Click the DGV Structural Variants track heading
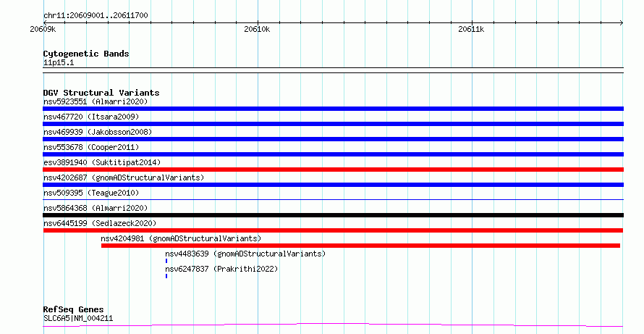 pyautogui.click(x=101, y=93)
